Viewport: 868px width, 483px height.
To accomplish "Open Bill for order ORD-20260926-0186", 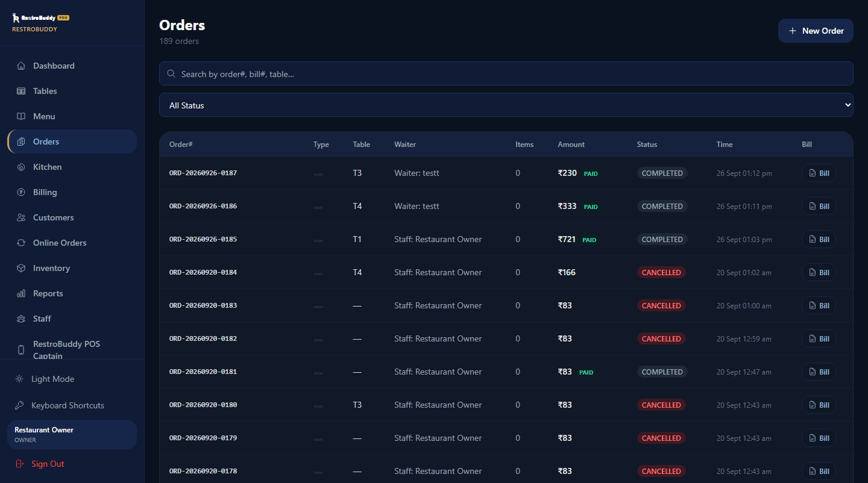I will tap(819, 206).
